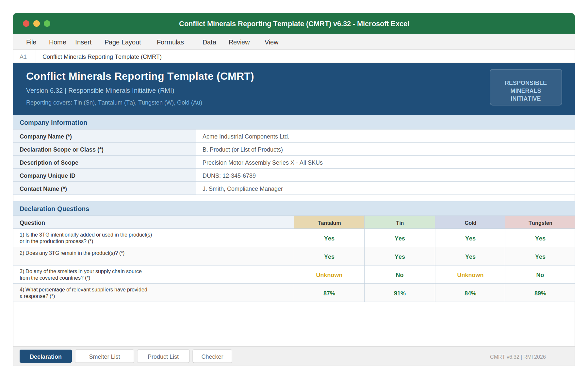Click the formula bar showing template title

pos(102,57)
